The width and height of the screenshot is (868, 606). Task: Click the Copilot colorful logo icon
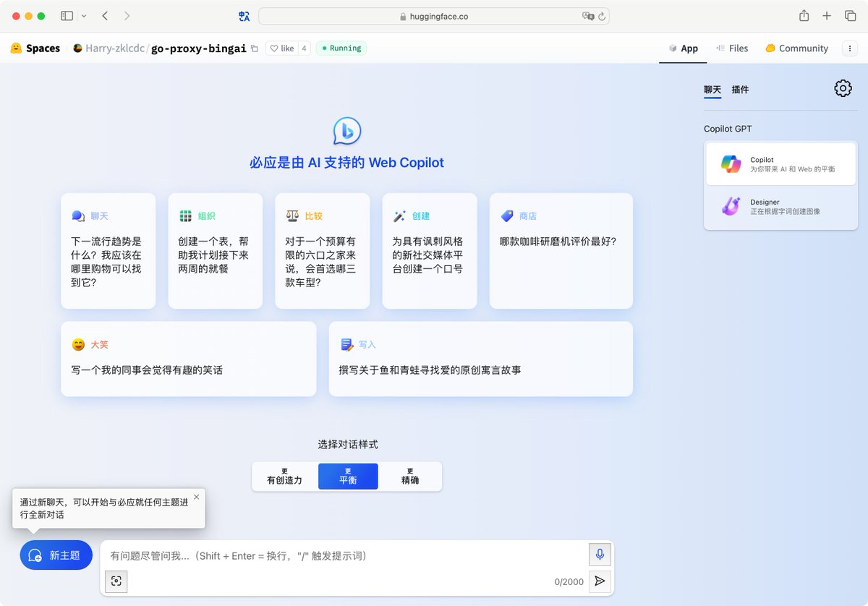coord(731,164)
